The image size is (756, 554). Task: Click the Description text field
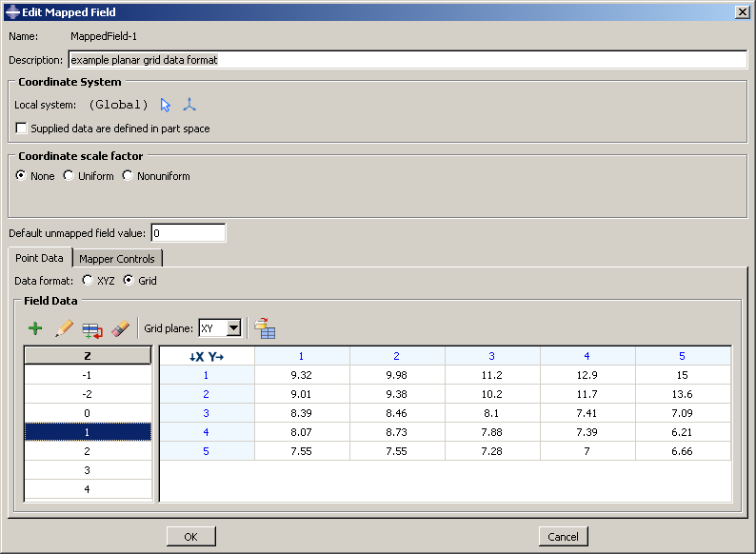click(408, 60)
